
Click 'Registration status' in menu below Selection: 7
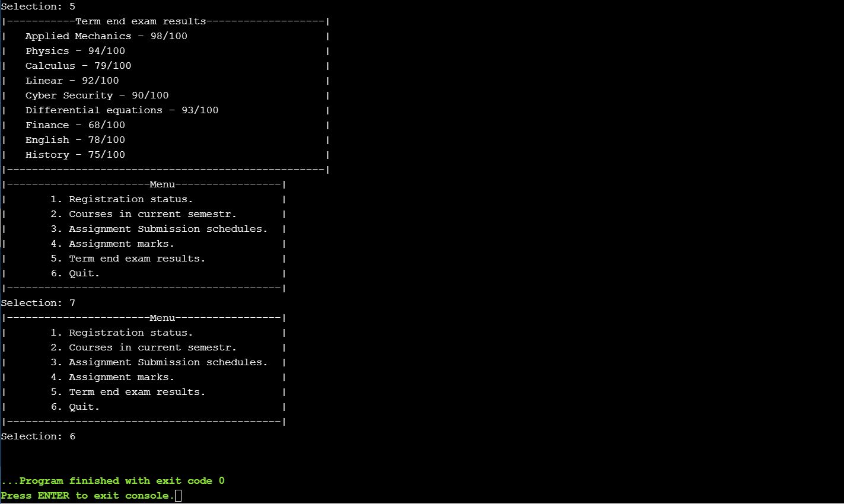pyautogui.click(x=130, y=333)
